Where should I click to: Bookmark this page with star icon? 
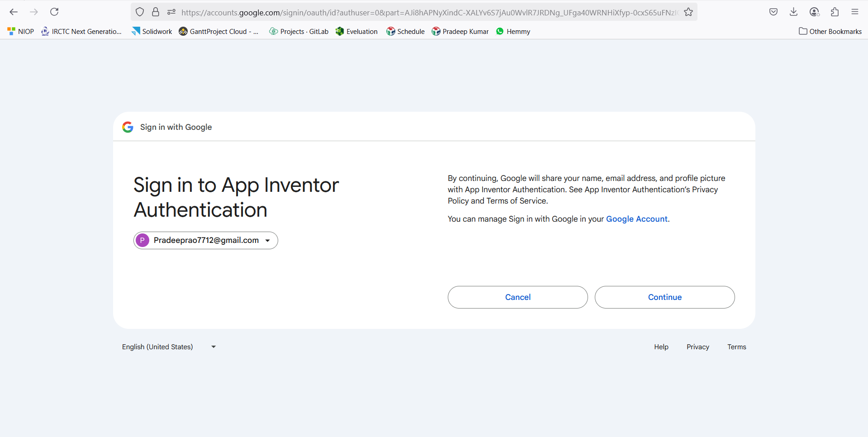[x=688, y=12]
